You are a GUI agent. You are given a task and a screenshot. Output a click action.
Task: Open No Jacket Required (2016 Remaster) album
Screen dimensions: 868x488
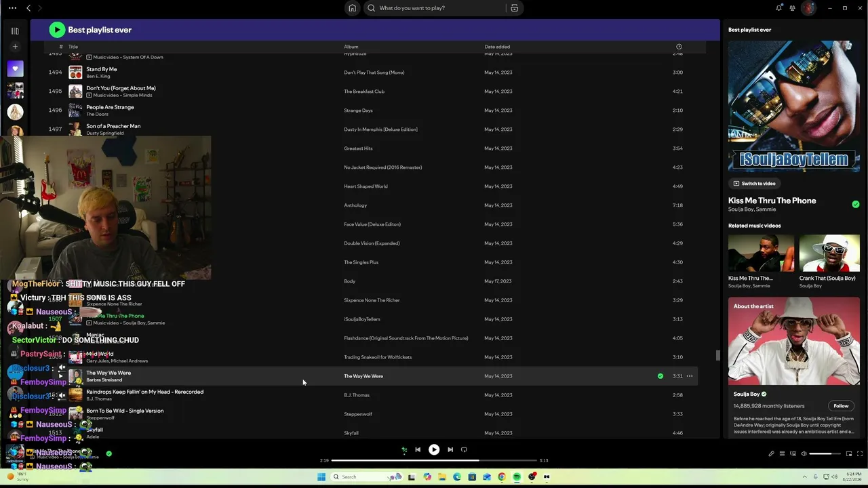(382, 167)
